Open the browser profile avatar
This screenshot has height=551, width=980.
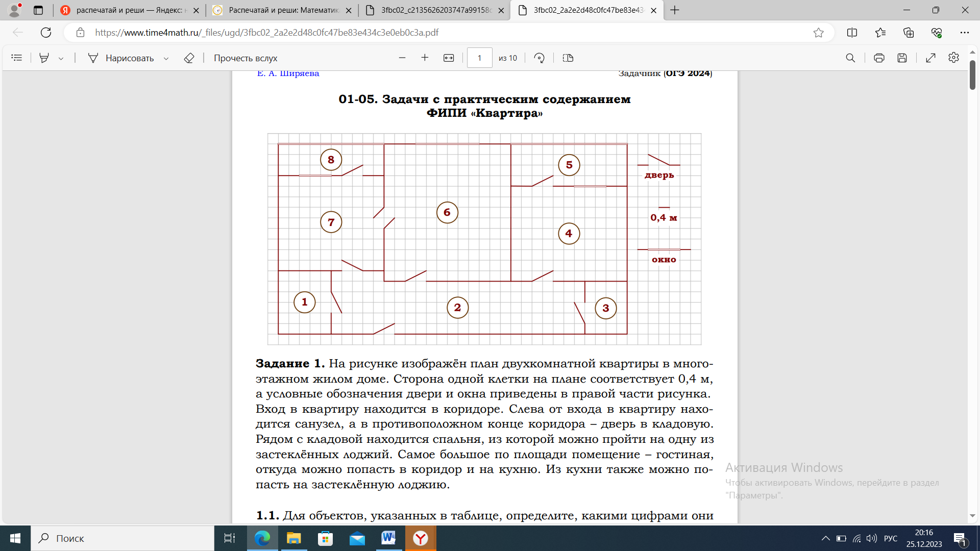15,10
